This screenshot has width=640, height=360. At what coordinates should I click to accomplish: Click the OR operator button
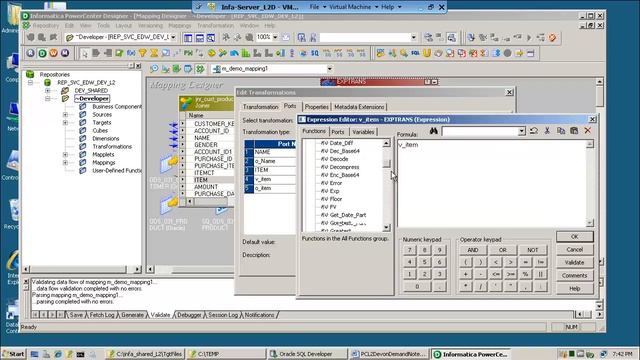(502, 250)
